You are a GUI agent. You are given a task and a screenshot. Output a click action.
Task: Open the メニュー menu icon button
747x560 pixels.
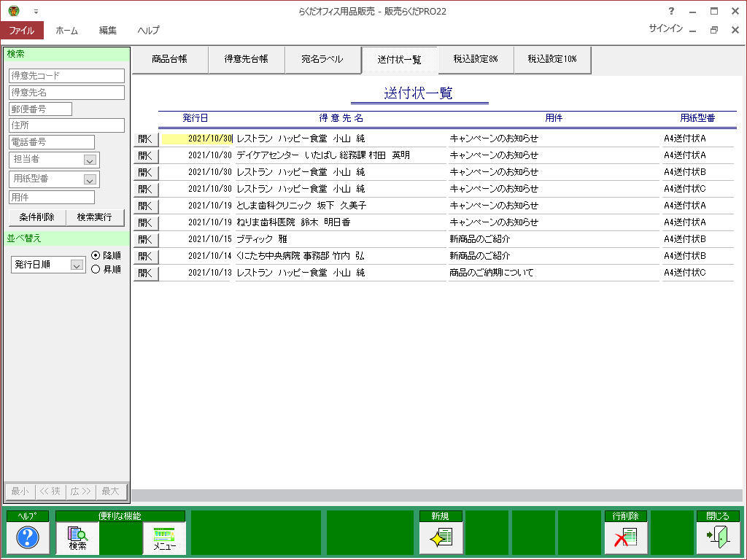(164, 537)
